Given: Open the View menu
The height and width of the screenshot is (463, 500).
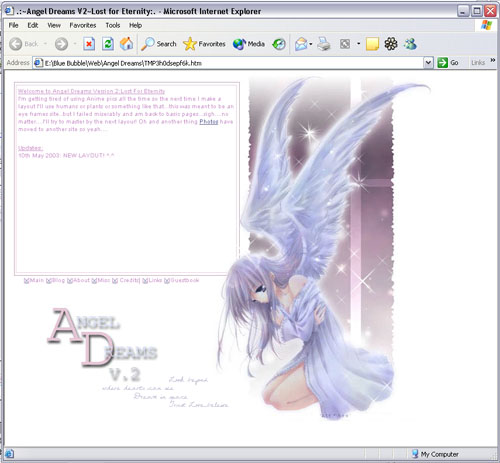Looking at the screenshot, I should [54, 25].
